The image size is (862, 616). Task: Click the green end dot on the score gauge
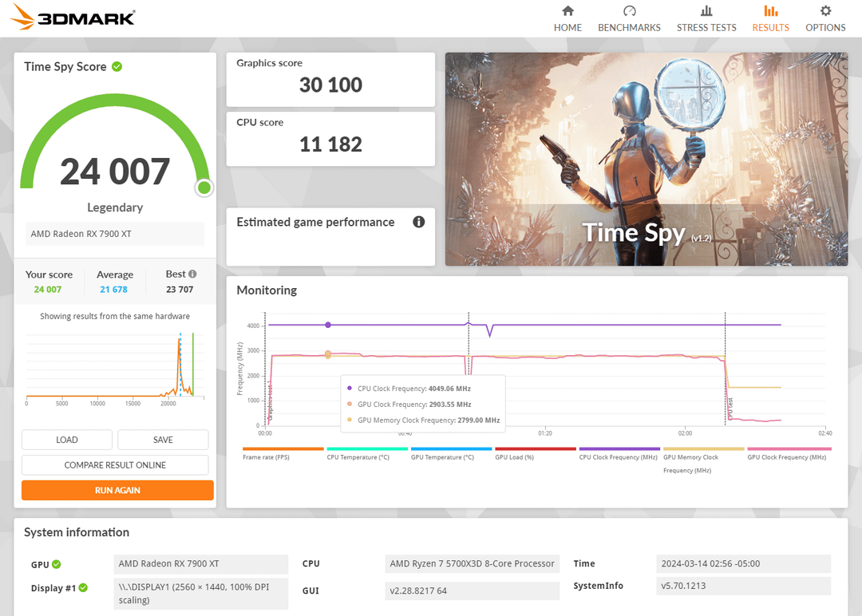point(204,188)
